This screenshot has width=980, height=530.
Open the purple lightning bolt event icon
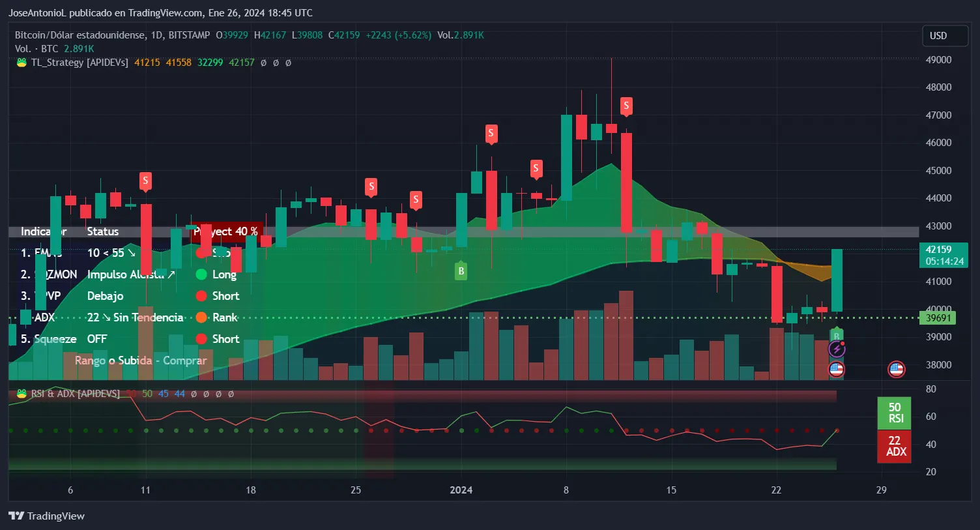click(837, 350)
